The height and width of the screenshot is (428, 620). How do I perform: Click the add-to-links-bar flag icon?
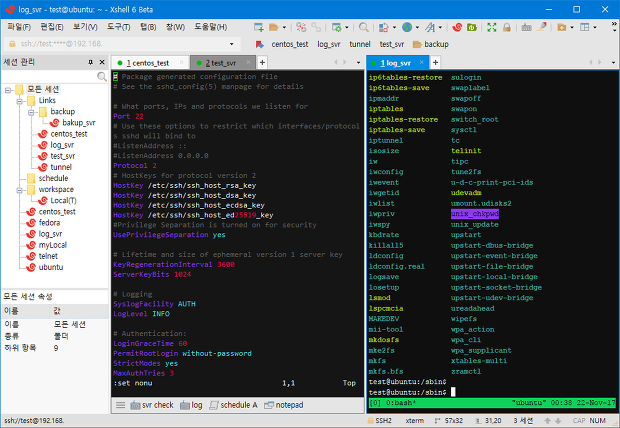coord(259,44)
